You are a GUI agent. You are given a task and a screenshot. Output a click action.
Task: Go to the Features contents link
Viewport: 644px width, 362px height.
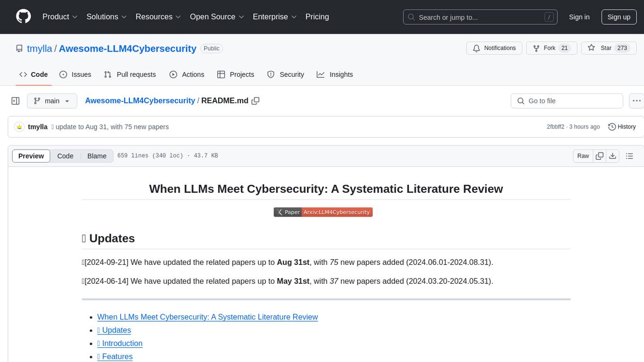coord(115,357)
